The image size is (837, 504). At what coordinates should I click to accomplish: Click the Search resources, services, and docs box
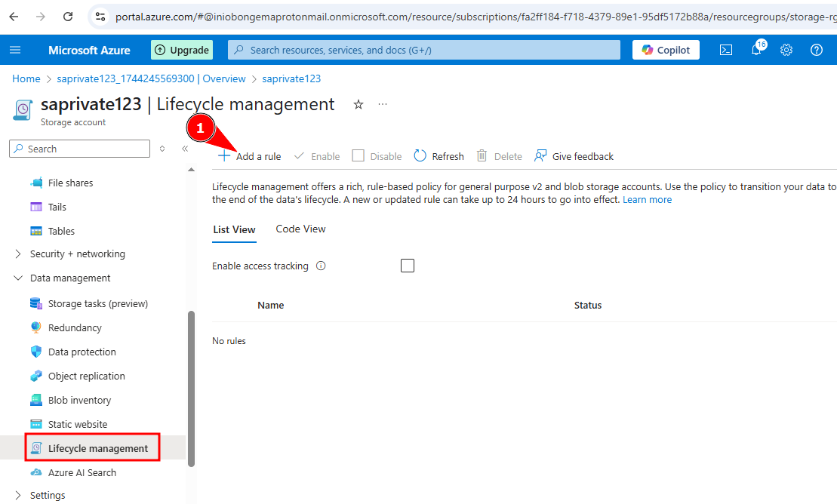tap(424, 51)
